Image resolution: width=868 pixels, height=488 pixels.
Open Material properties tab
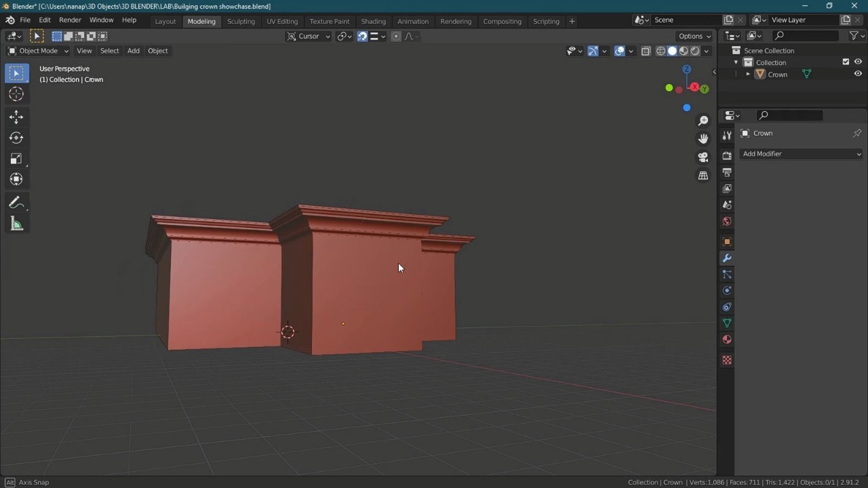pyautogui.click(x=727, y=339)
